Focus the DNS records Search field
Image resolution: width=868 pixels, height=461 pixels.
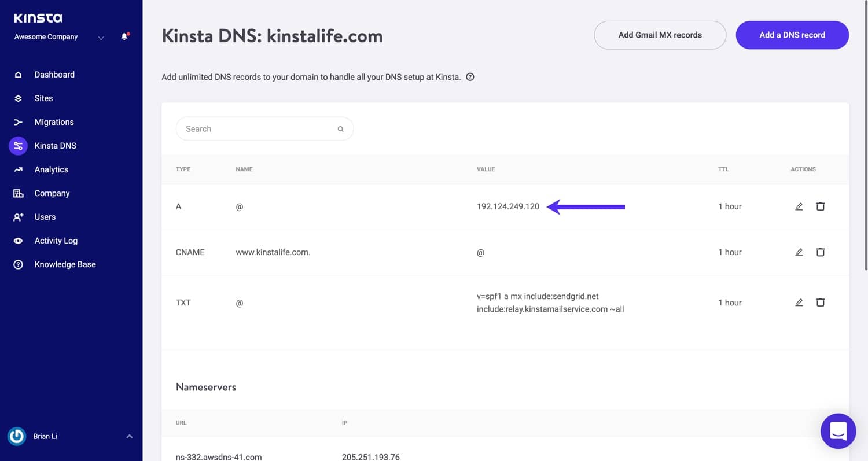264,129
